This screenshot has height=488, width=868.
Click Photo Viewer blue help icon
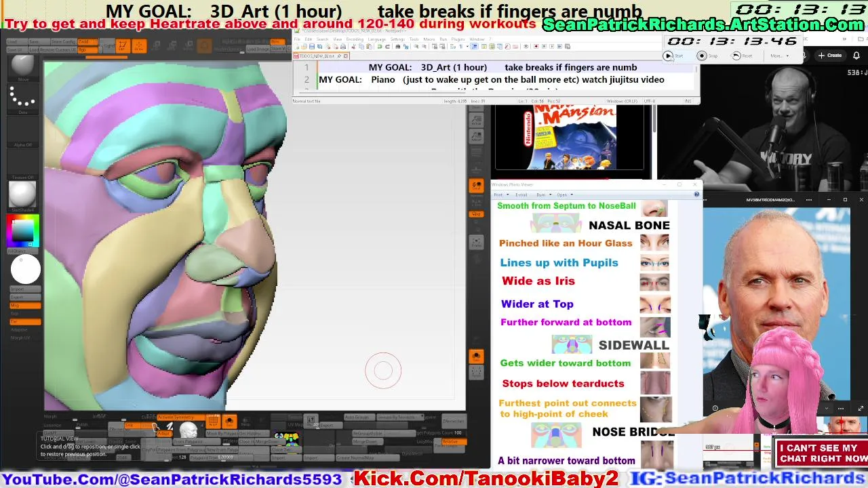pyautogui.click(x=696, y=195)
